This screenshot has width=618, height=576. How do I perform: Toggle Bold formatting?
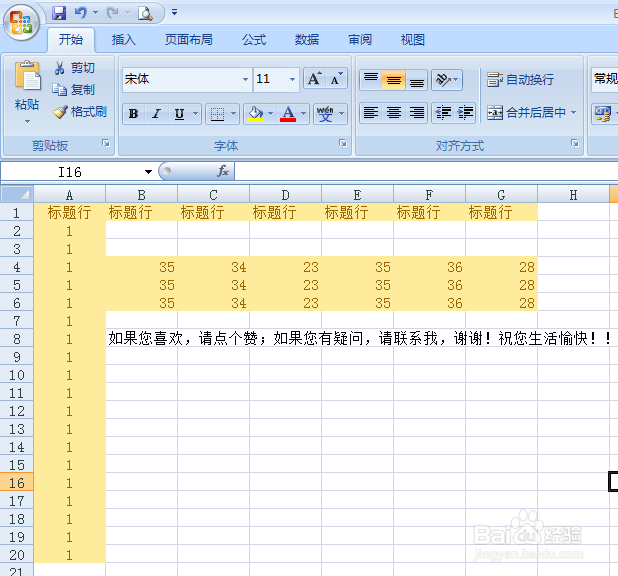134,114
